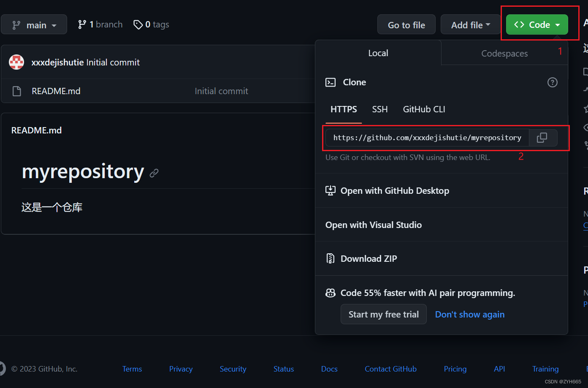Click Go to file button

[406, 25]
